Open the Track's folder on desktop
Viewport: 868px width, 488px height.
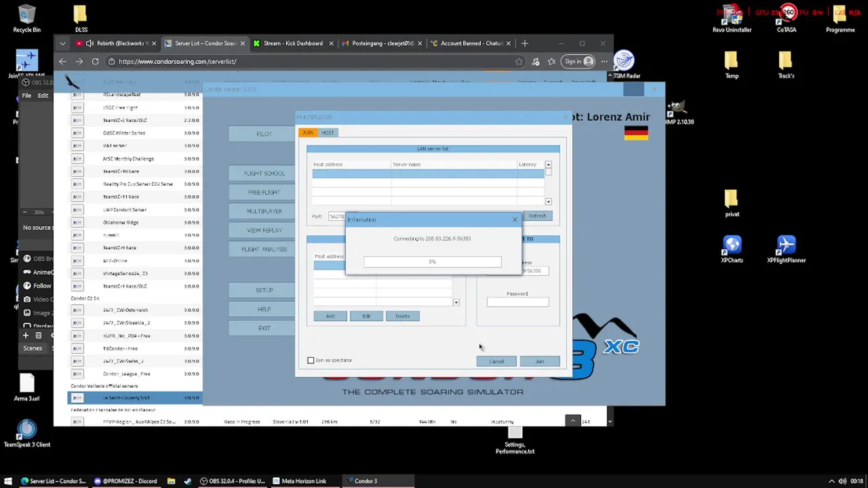[x=786, y=65]
